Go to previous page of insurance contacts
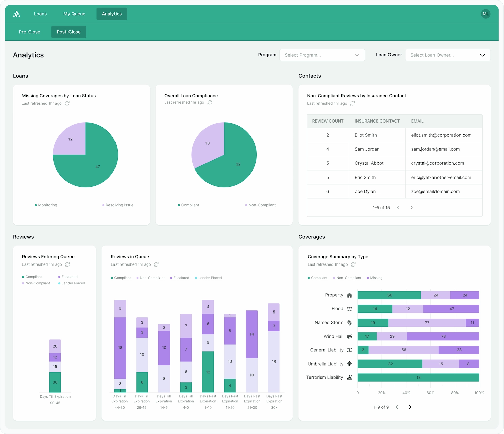504x434 pixels. [398, 208]
